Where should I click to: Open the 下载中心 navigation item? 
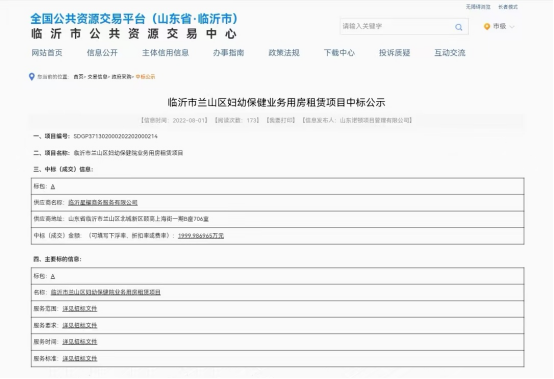(339, 53)
